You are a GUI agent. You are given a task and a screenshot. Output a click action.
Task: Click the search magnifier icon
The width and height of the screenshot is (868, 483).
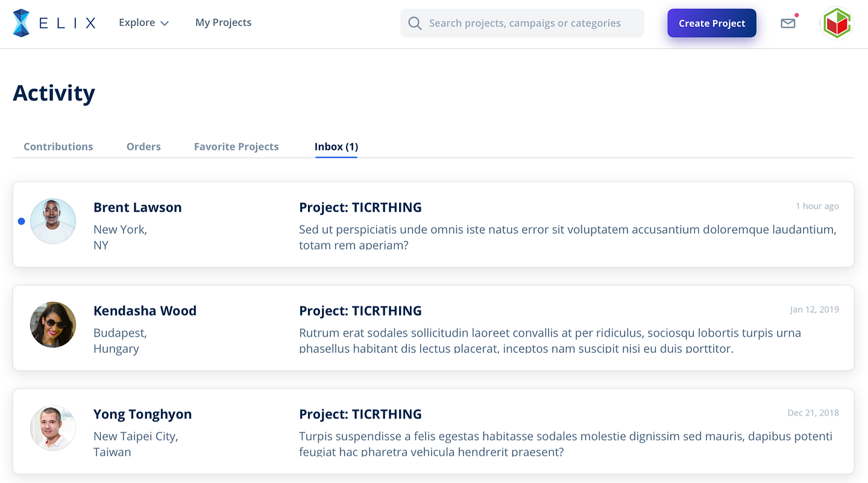point(415,23)
